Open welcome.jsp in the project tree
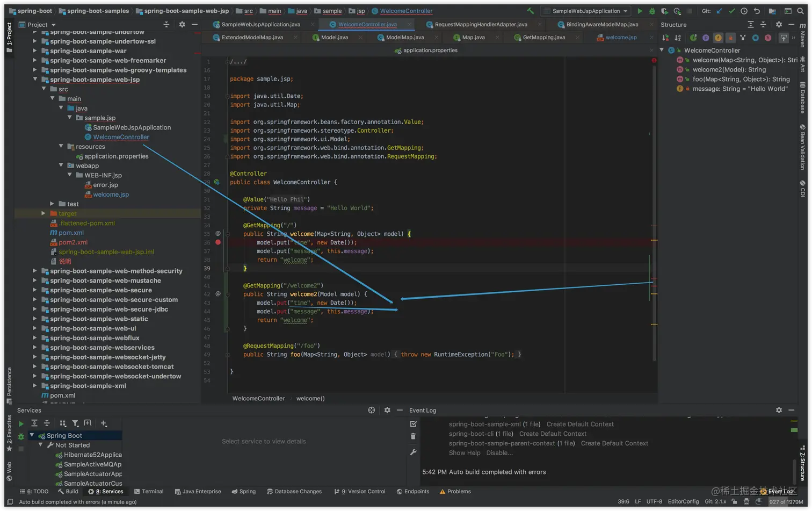Viewport: 812px width, 511px height. pyautogui.click(x=111, y=195)
